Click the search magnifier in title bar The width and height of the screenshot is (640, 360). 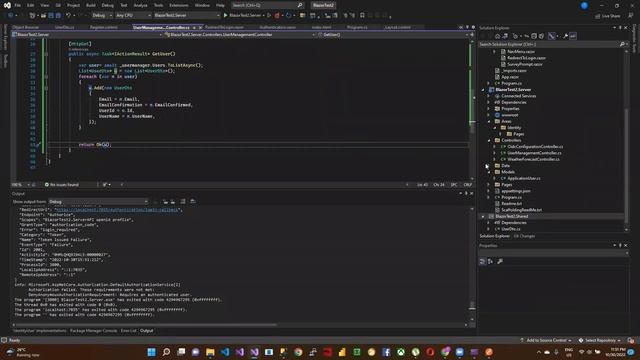300,5
